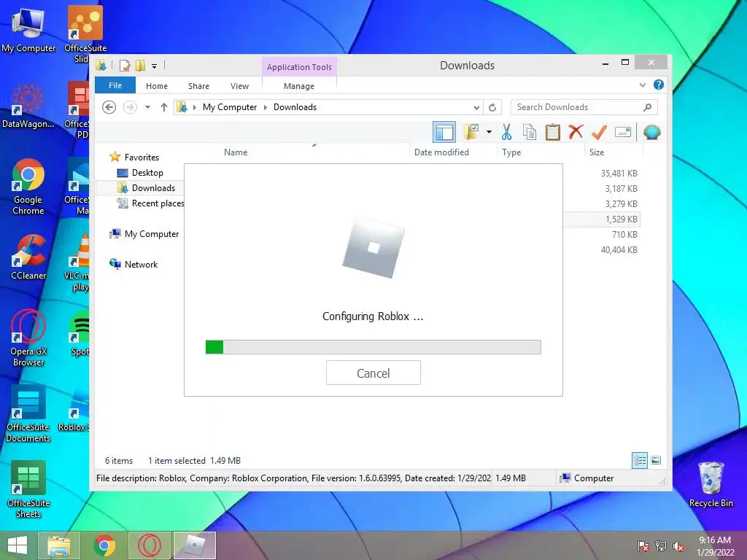The width and height of the screenshot is (747, 560).
Task: Open recent locations dropdown arrow
Action: pyautogui.click(x=147, y=107)
